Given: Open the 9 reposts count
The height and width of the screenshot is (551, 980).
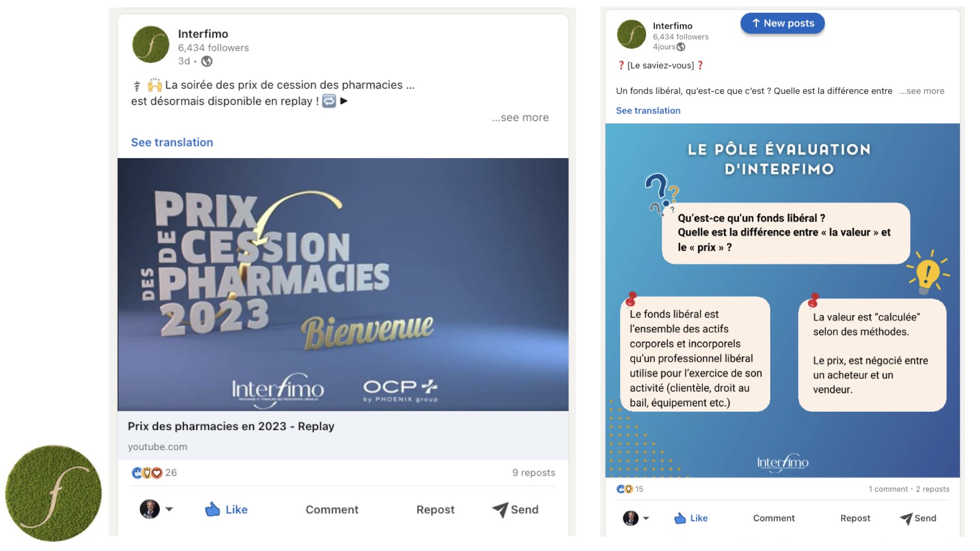Looking at the screenshot, I should click(x=534, y=473).
